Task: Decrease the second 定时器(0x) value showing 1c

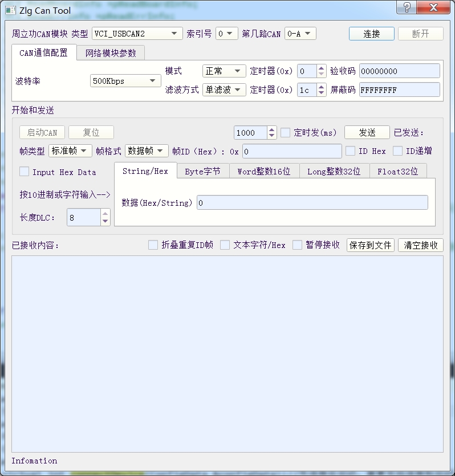Action: (321, 93)
